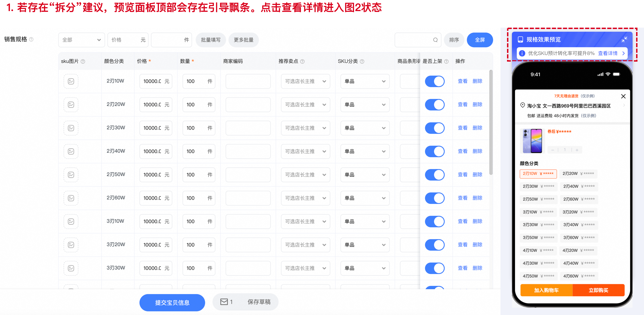The image size is (644, 315).
Task: Click the search magnifier icon
Action: click(x=435, y=40)
